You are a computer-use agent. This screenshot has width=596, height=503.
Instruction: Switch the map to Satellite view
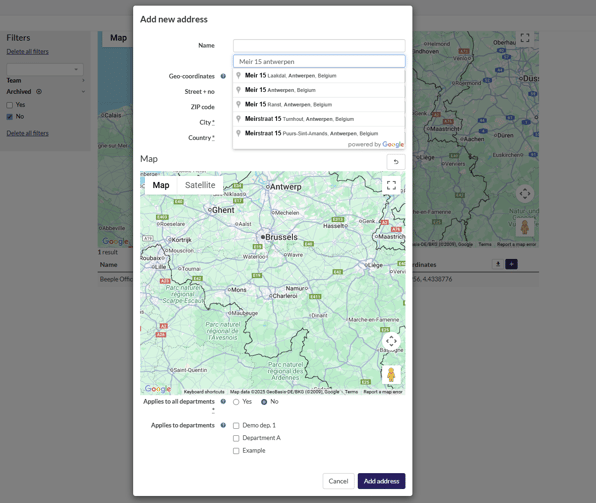[200, 185]
